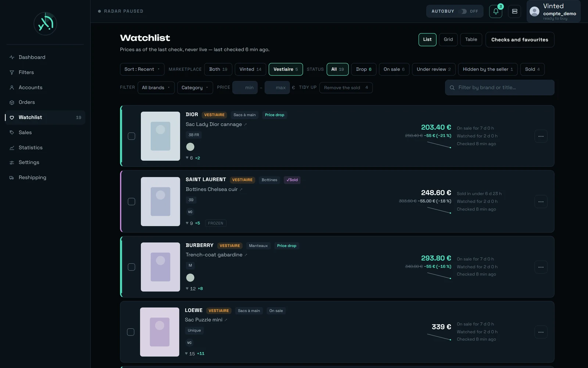588x368 pixels.
Task: Click the VC badge on Loewe row
Action: click(189, 343)
